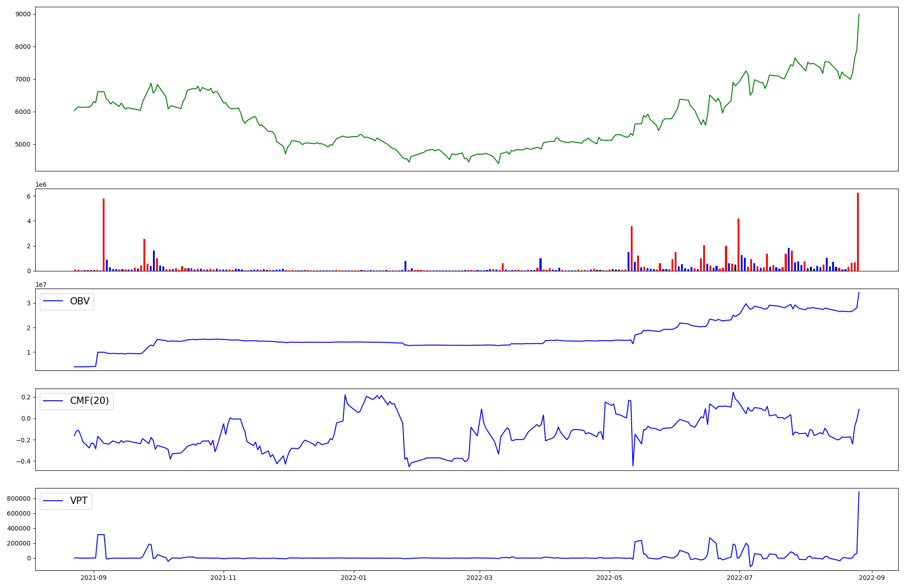The image size is (905, 588).
Task: Click the OBV legend box
Action: pos(67,301)
